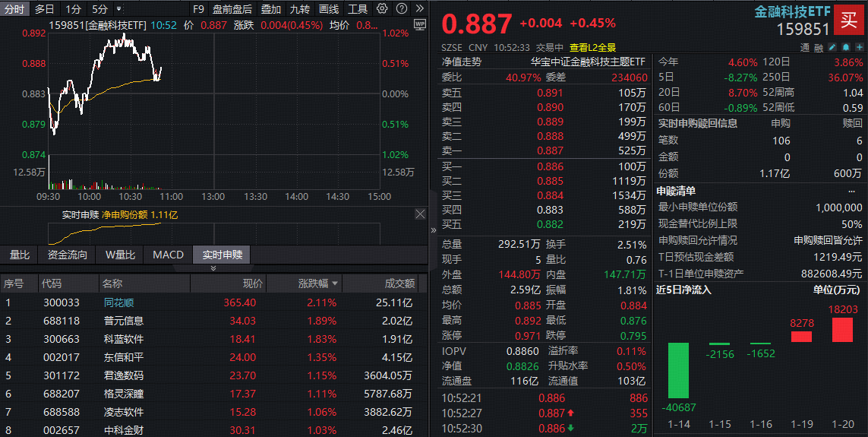Close the 实时申赎 indicator sub-panel
Viewport: 868px width, 437px height.
click(x=420, y=215)
